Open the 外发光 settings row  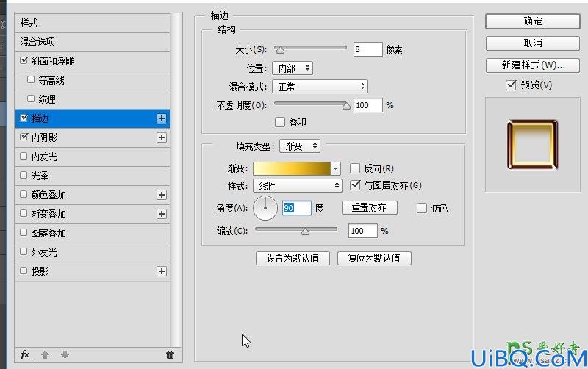pos(93,252)
